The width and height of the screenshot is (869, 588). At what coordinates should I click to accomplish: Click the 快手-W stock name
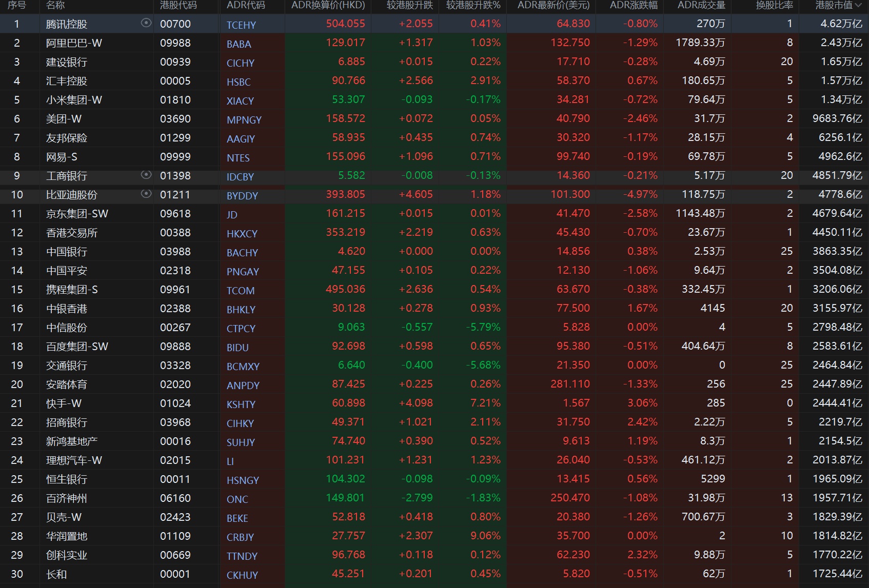64,403
